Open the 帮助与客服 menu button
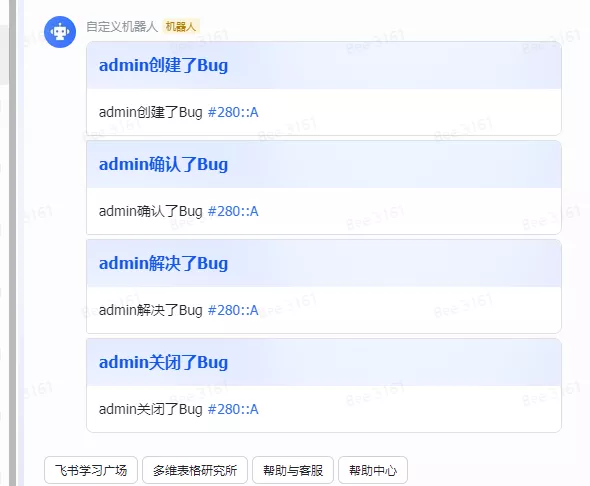The width and height of the screenshot is (590, 486). pos(293,470)
